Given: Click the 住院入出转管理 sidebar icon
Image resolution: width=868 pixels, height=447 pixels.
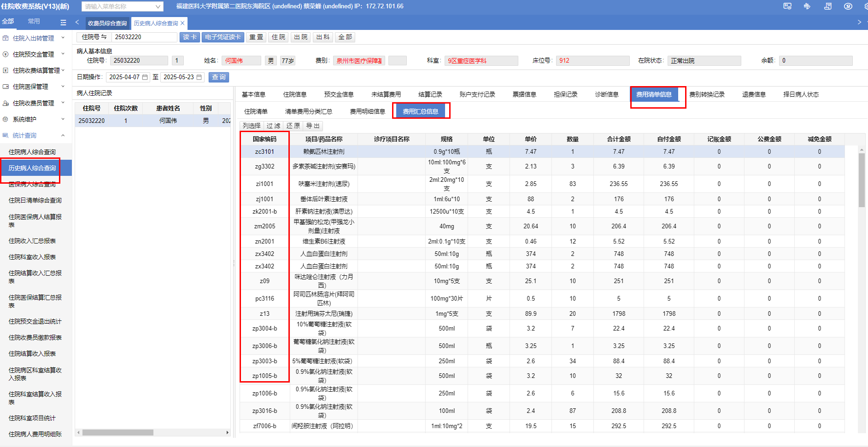Looking at the screenshot, I should pyautogui.click(x=6, y=38).
